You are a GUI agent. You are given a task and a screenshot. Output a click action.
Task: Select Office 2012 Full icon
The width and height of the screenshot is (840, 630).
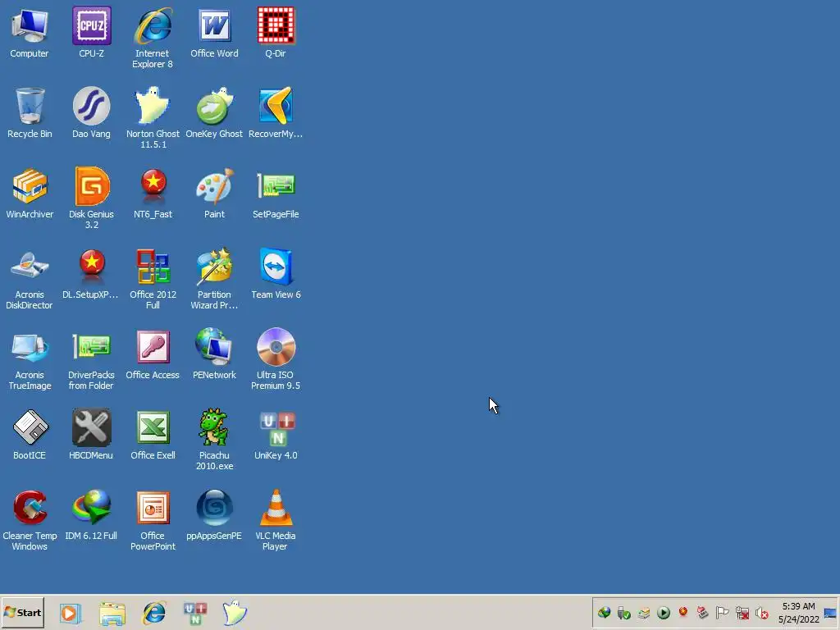[x=153, y=279]
